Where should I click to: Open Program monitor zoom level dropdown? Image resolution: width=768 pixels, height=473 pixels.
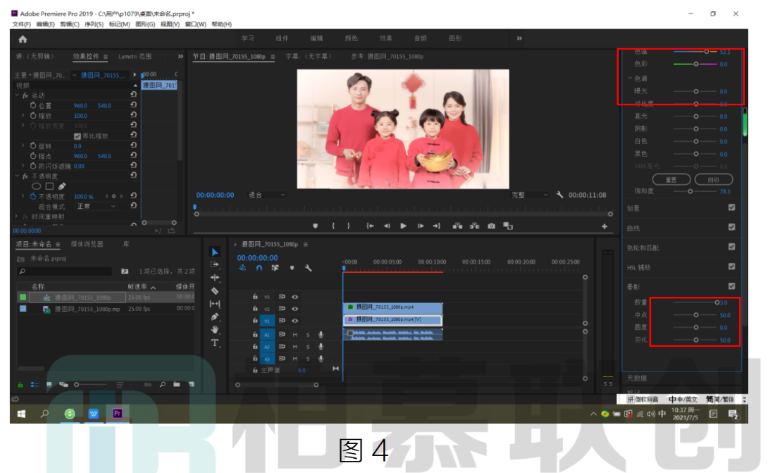(267, 195)
